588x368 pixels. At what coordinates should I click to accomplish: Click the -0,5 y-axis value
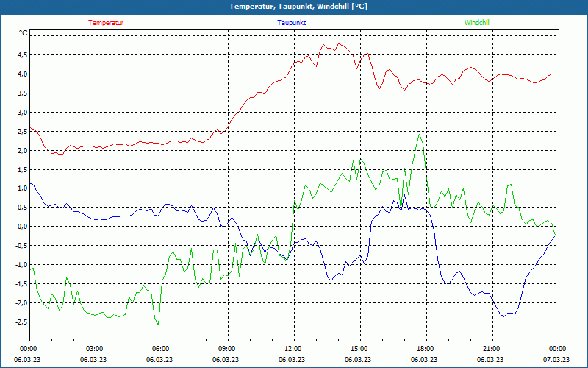[x=21, y=246]
